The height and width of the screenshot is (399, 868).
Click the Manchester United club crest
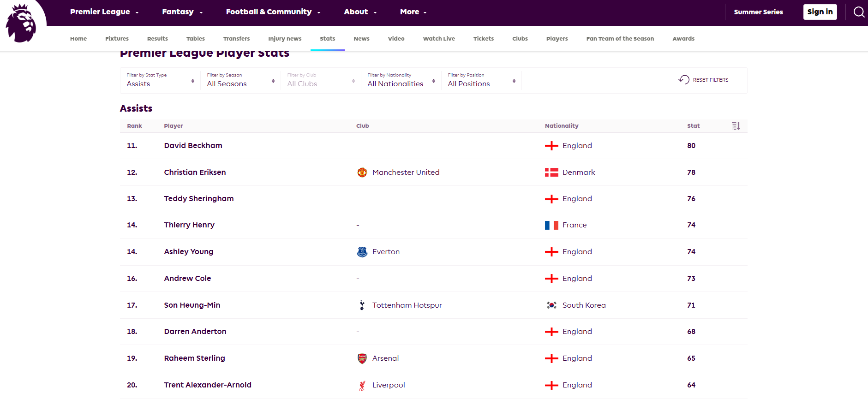pos(362,173)
